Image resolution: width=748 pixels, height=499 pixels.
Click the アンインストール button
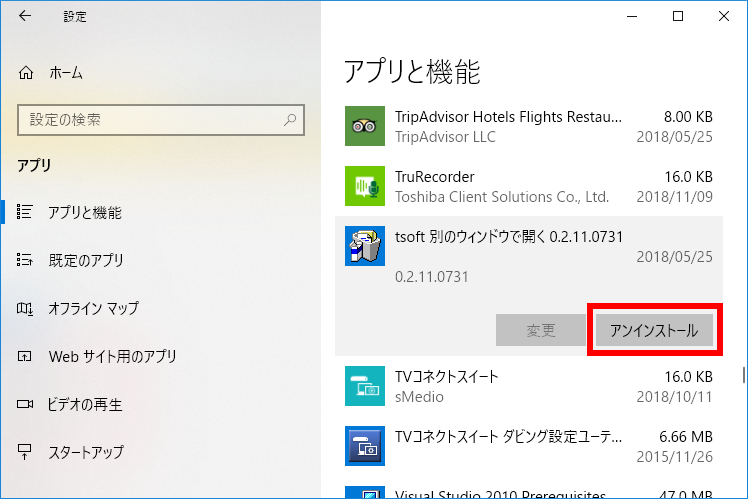point(654,330)
